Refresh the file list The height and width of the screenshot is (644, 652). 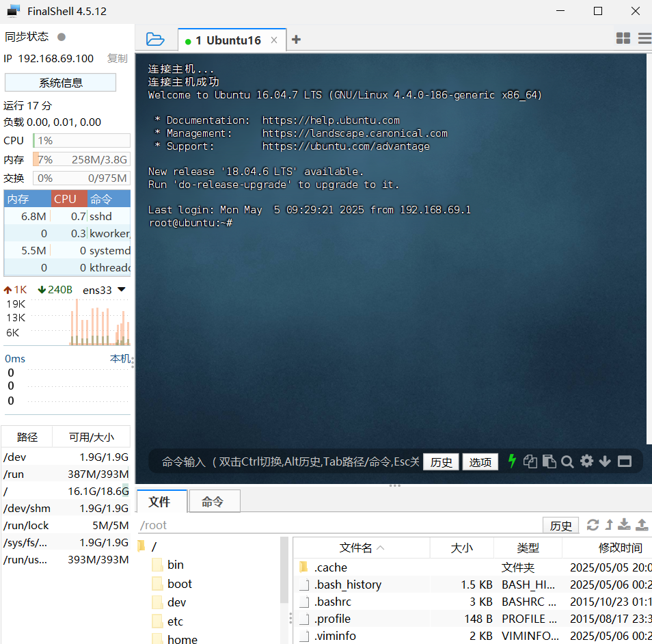coord(593,525)
